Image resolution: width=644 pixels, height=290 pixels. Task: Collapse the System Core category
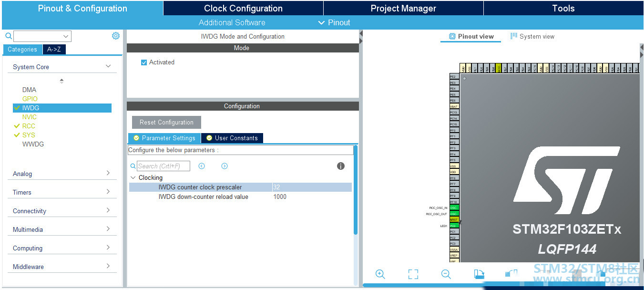(108, 66)
